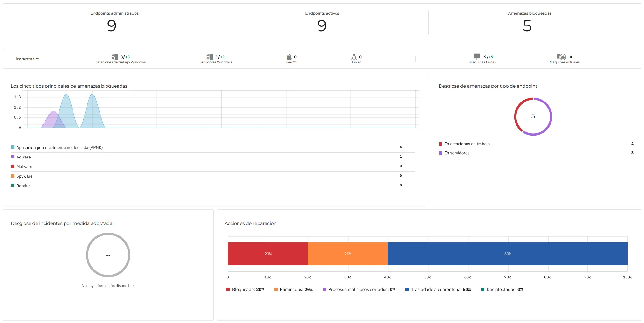Screen dimensions: 644x323
Task: Click the macOS apple icon
Action: click(289, 57)
